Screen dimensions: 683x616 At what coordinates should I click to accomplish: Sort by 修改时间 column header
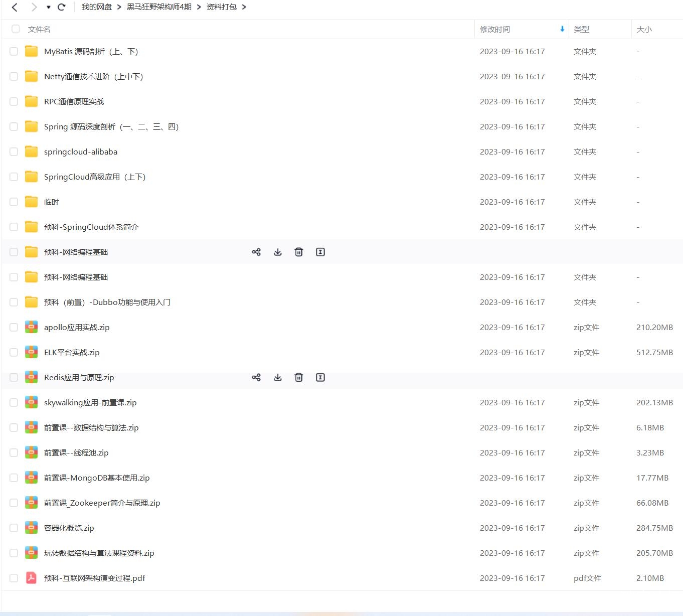click(x=494, y=30)
